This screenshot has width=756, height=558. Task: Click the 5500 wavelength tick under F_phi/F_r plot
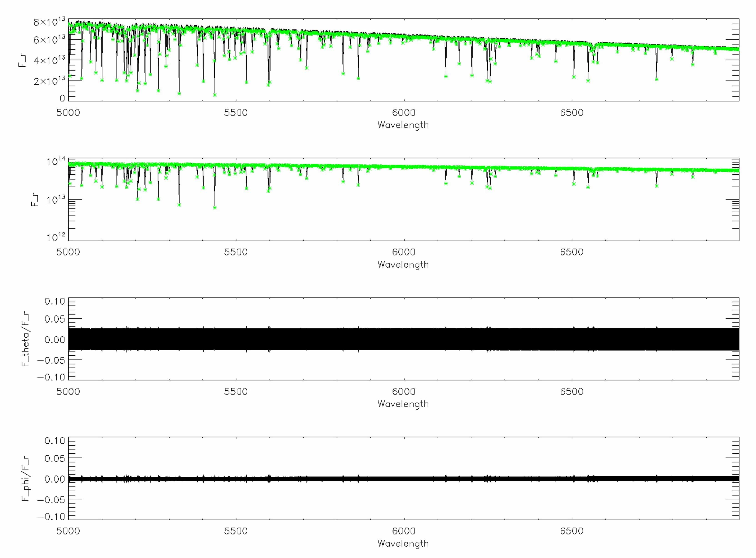tap(236, 531)
